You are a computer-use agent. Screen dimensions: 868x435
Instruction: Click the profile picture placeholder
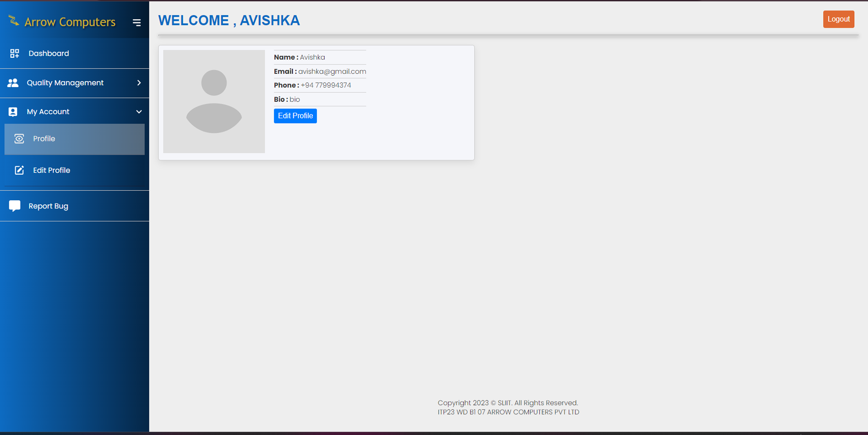213,101
